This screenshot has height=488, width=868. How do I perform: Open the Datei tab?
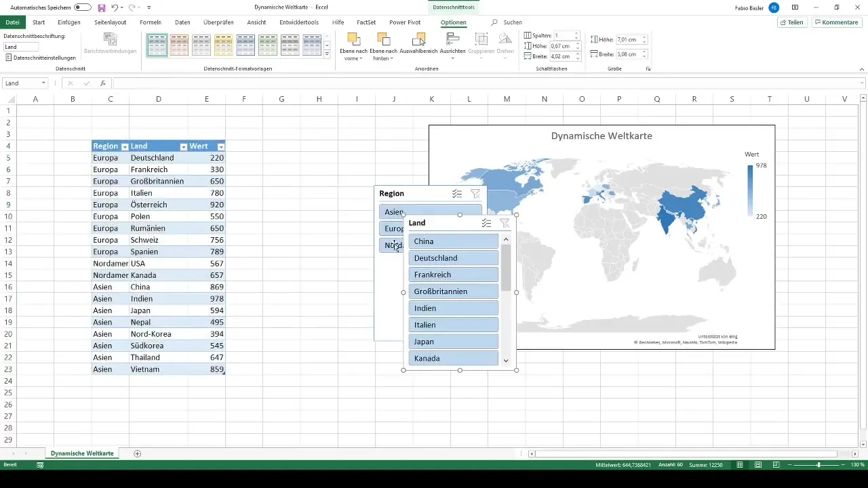pyautogui.click(x=12, y=22)
